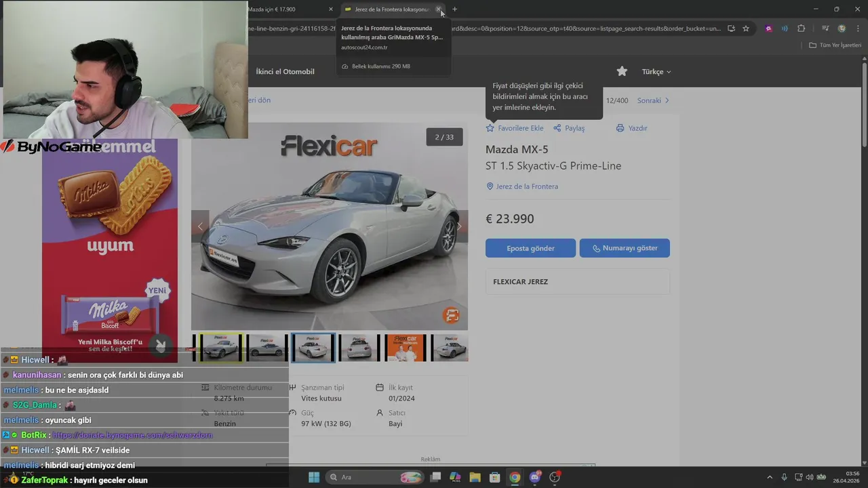This screenshot has height=488, width=868.
Task: Show hidden system tray icons
Action: click(x=769, y=477)
